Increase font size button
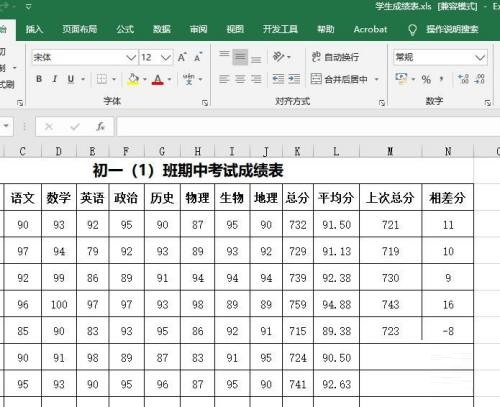 pyautogui.click(x=182, y=57)
